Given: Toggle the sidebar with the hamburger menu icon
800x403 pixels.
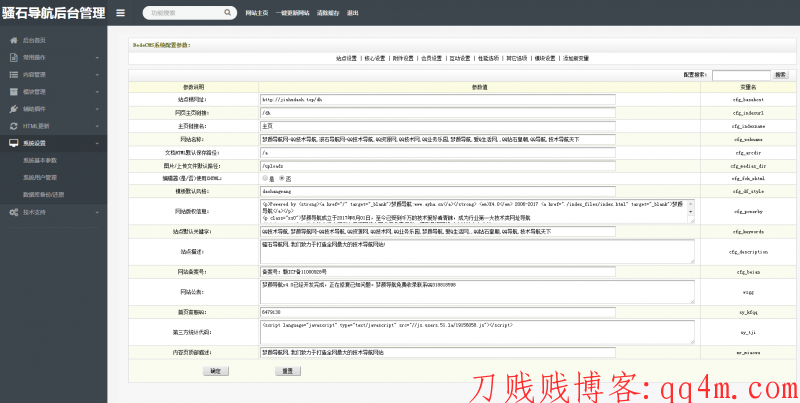Looking at the screenshot, I should click(x=120, y=13).
